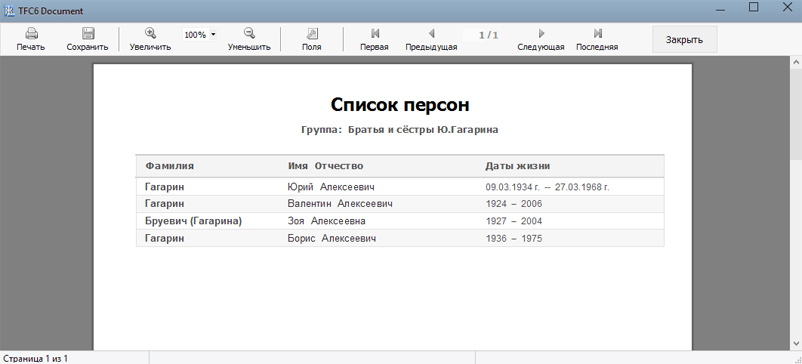The height and width of the screenshot is (364, 802).
Task: Click dates 1936 – 1975
Action: point(514,238)
